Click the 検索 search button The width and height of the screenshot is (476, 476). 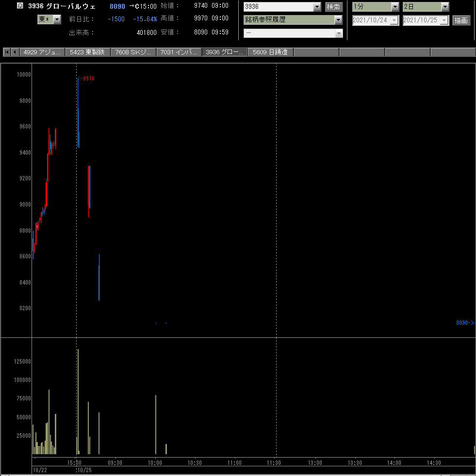click(334, 7)
